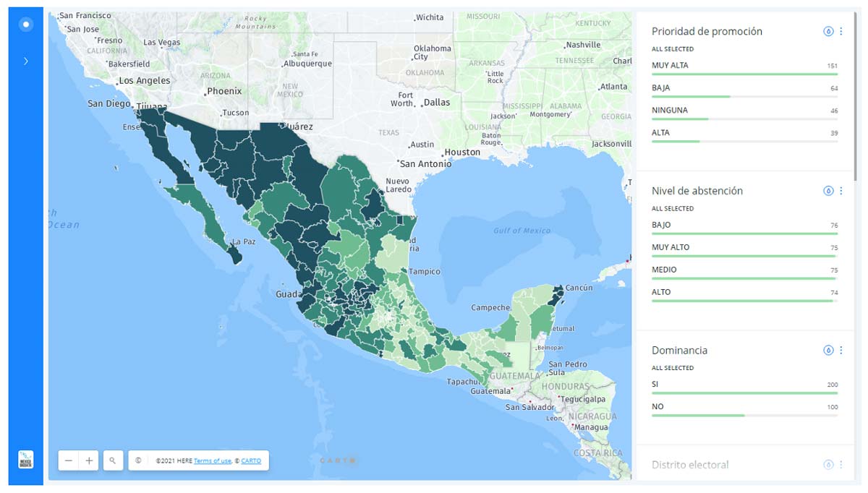Open the map search tool
868x493 pixels.
tap(112, 460)
